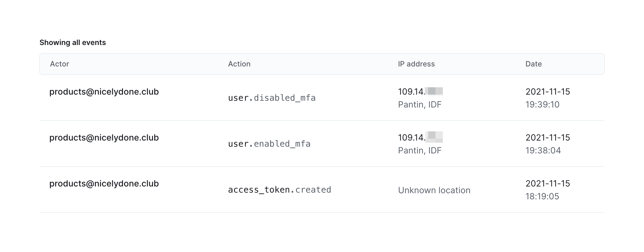Click actor email in enabled_mfa row
The height and width of the screenshot is (252, 644).
(x=104, y=137)
